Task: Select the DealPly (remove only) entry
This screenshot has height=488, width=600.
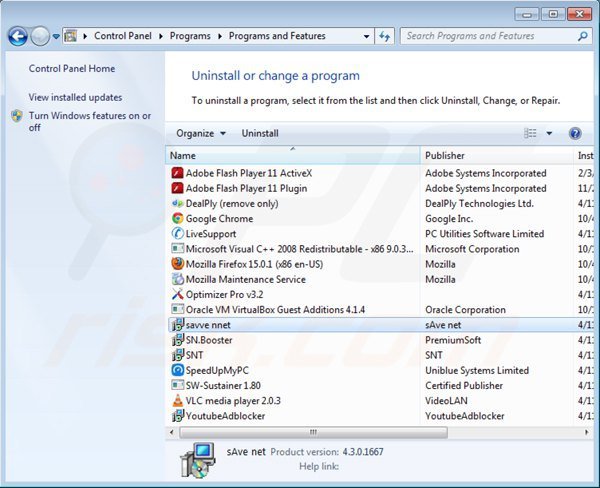Action: tap(232, 204)
